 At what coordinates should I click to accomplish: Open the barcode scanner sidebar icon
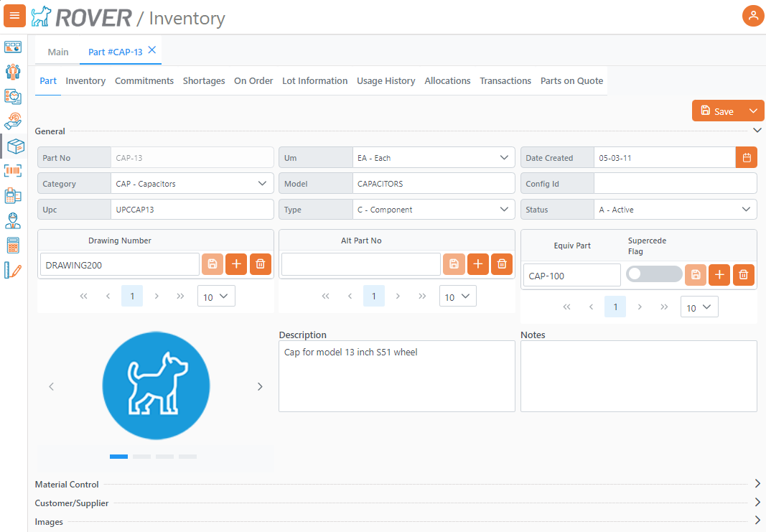[14, 170]
